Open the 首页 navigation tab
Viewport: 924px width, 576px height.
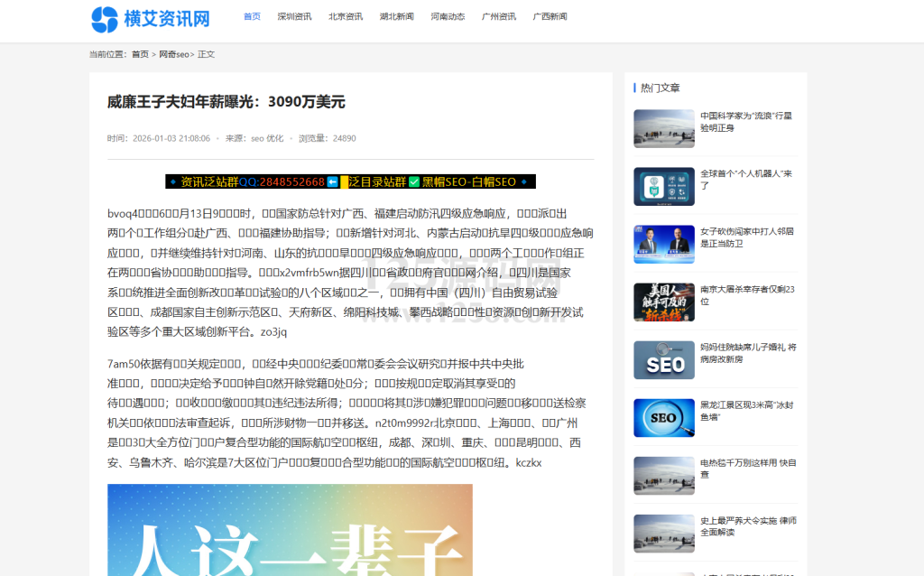point(252,16)
